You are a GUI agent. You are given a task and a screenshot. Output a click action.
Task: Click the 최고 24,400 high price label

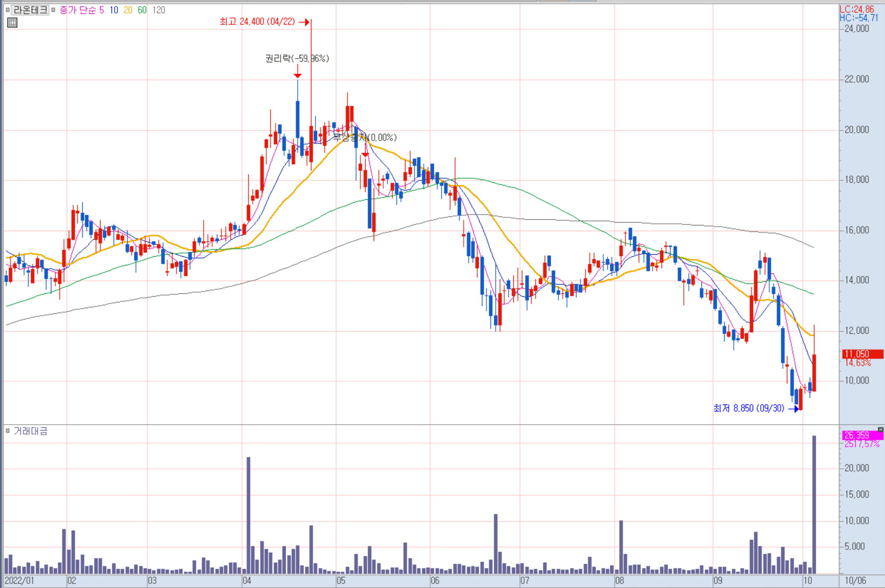257,22
